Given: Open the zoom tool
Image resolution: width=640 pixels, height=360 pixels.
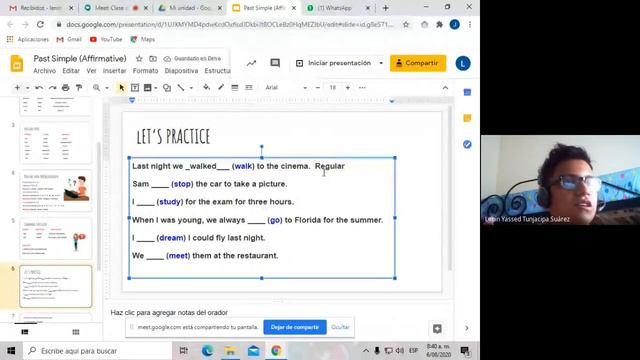Looking at the screenshot, I should tap(96, 87).
